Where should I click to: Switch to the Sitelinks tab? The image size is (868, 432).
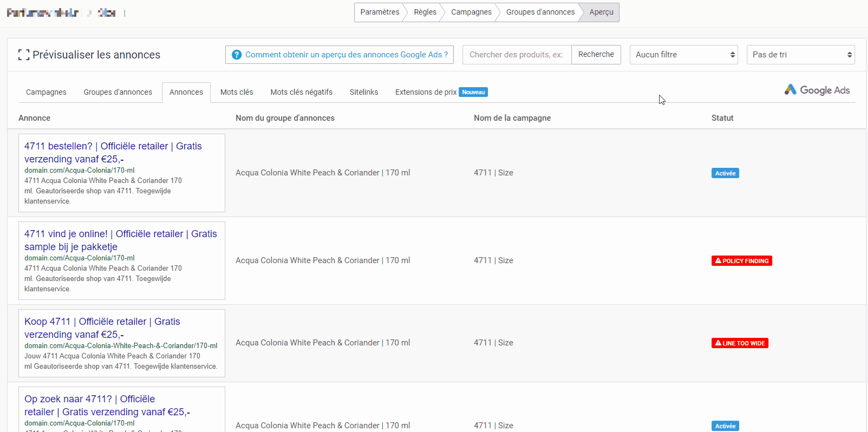364,92
